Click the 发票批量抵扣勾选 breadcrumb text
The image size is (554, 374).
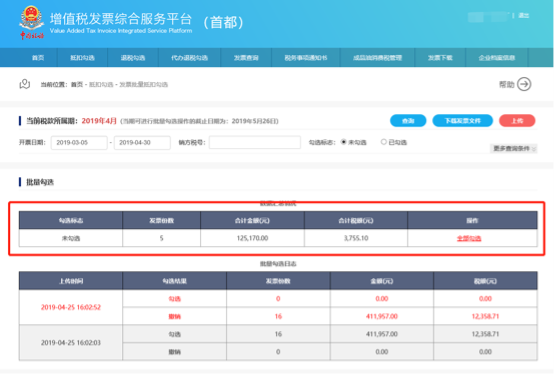point(143,84)
